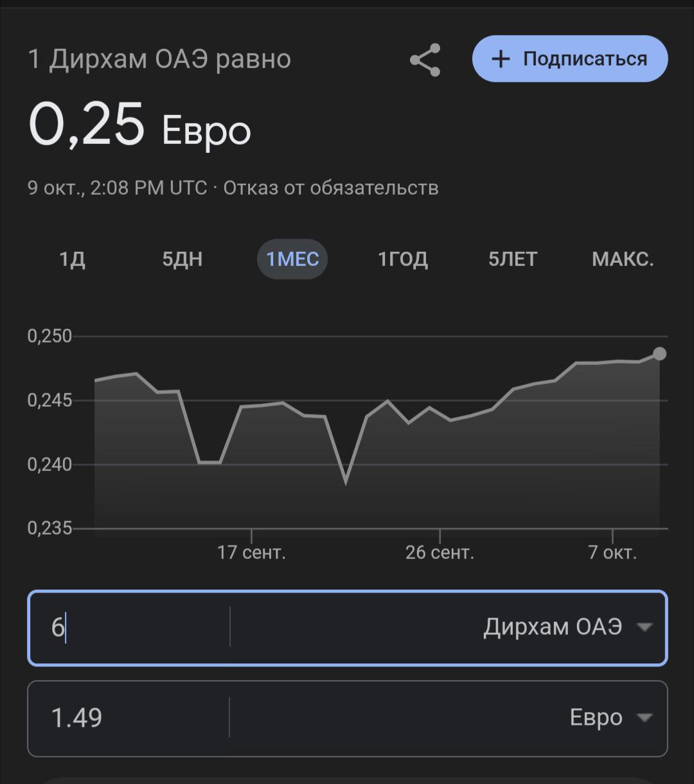Viewport: 694px width, 784px height.
Task: Click the 7 окт. axis label
Action: 612,553
